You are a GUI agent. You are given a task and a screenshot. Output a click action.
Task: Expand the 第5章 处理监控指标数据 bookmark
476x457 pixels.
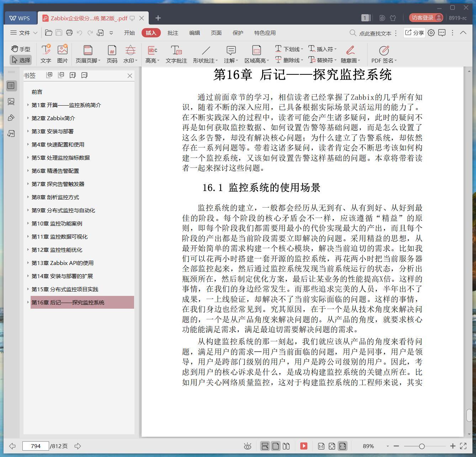[28, 158]
